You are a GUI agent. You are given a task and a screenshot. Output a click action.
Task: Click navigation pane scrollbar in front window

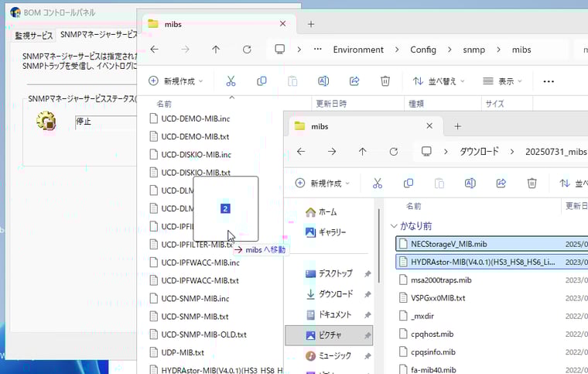380,245
